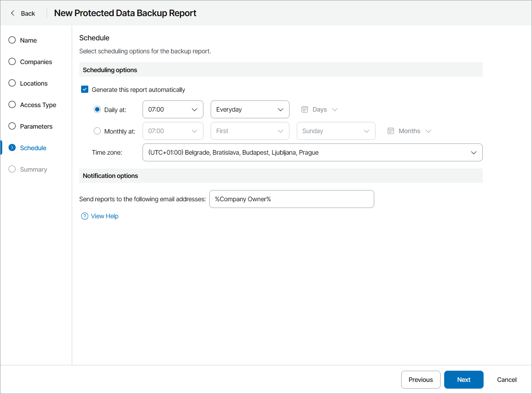
Task: Click the email addresses input field
Action: point(291,199)
